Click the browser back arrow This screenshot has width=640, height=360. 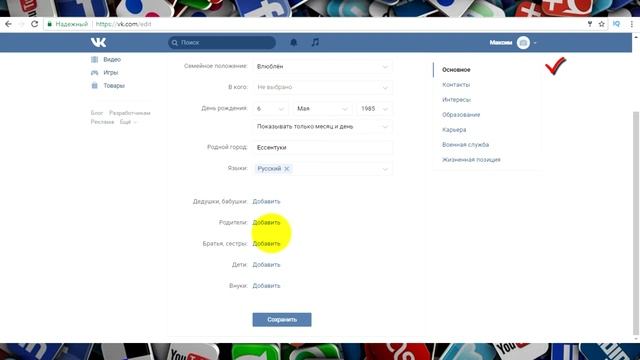click(x=8, y=24)
